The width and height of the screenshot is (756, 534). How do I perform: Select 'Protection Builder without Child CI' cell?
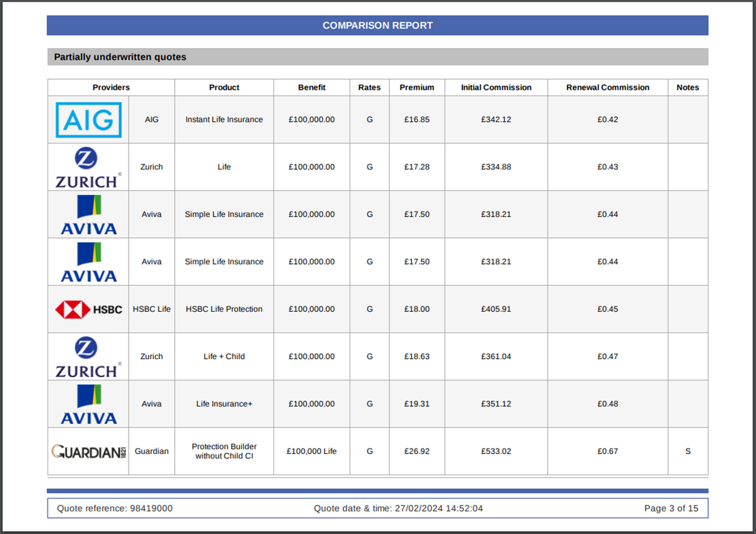point(224,451)
